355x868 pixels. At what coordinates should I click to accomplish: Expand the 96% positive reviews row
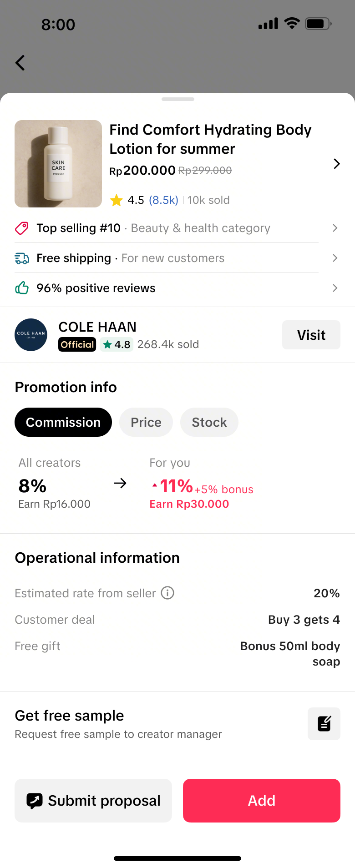pyautogui.click(x=335, y=288)
